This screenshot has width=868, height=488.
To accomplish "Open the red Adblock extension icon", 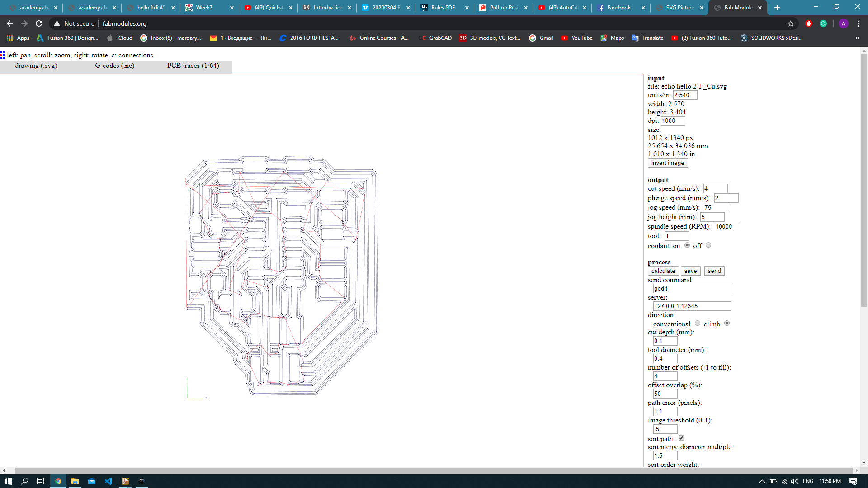I will tap(809, 23).
